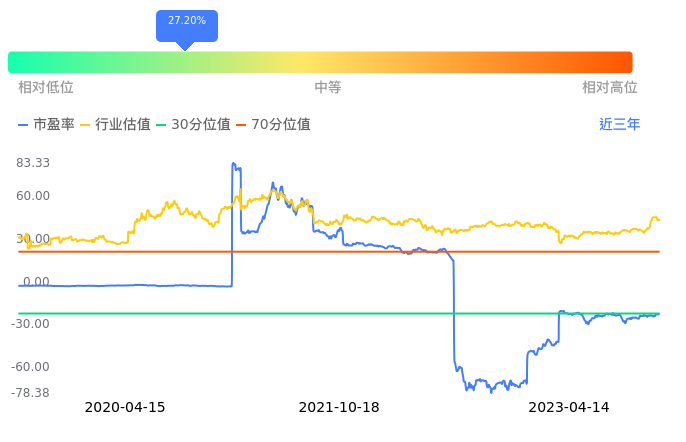Select the 相对高位 label
Viewport: 686px width, 442px height.
click(x=610, y=87)
